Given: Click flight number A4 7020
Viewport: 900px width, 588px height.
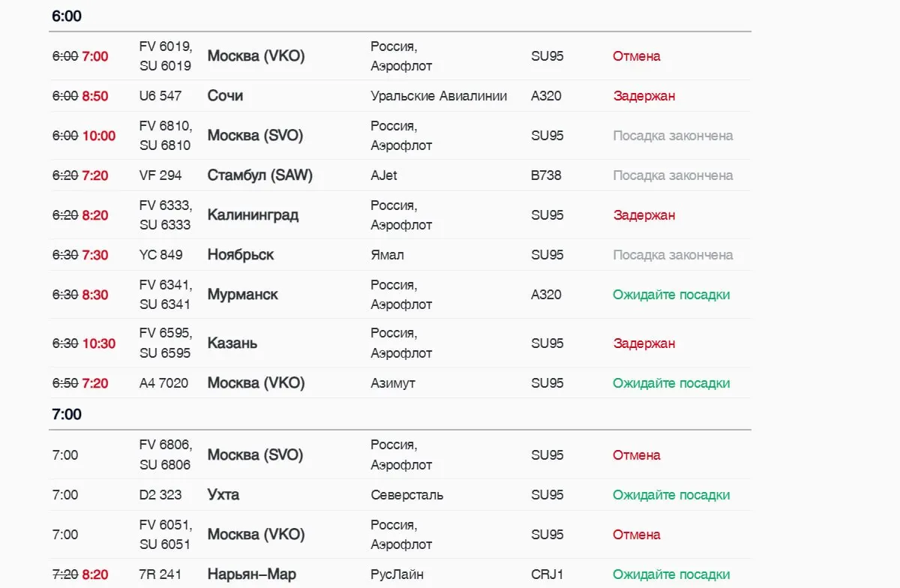Looking at the screenshot, I should (164, 383).
